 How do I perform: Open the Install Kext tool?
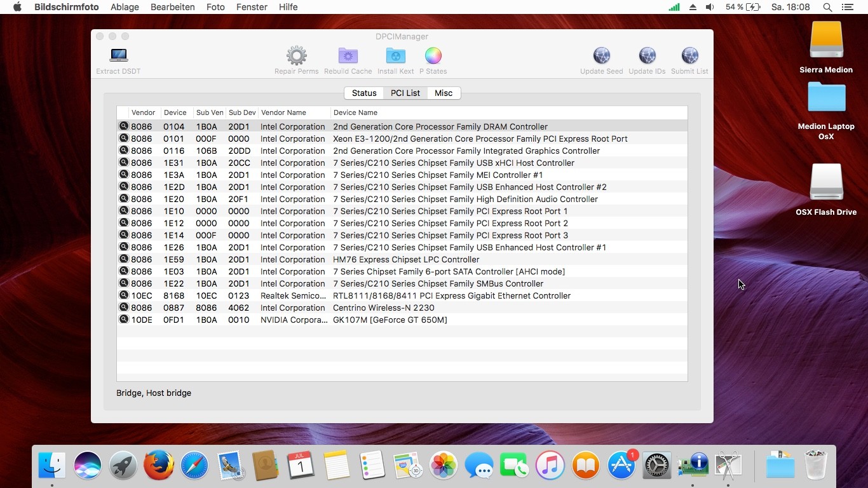point(395,55)
